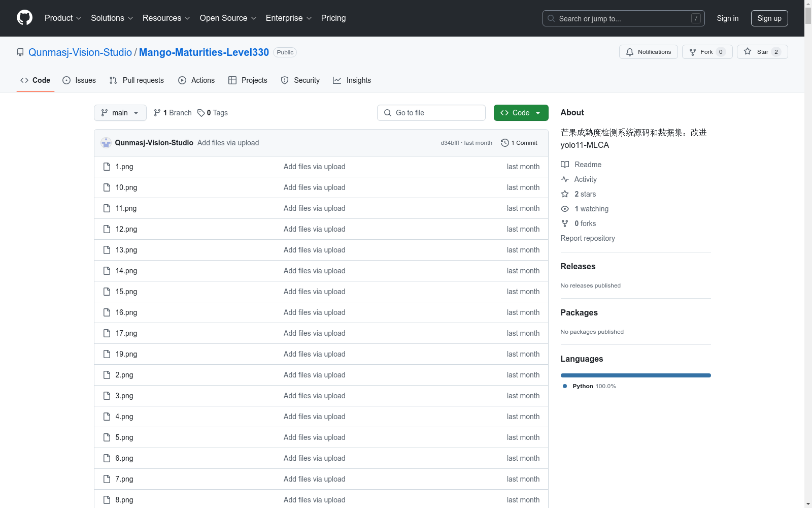Click the file icon for 1.png
This screenshot has width=812, height=508.
tap(107, 167)
